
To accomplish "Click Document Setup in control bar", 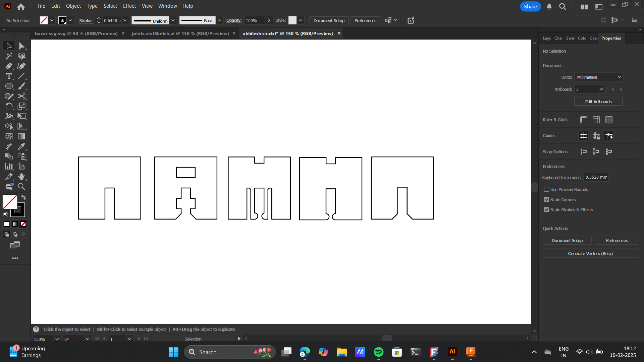I will click(329, 20).
